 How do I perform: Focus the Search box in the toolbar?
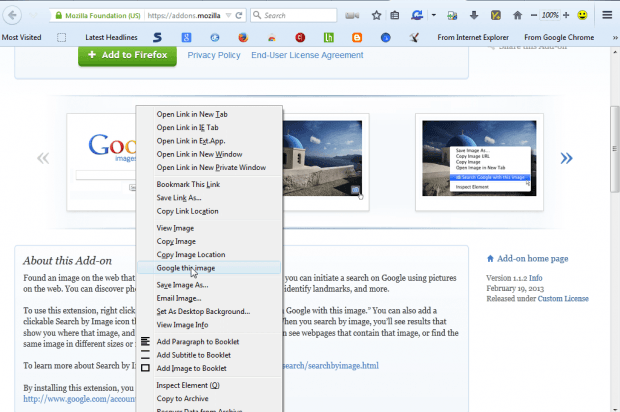[x=293, y=15]
